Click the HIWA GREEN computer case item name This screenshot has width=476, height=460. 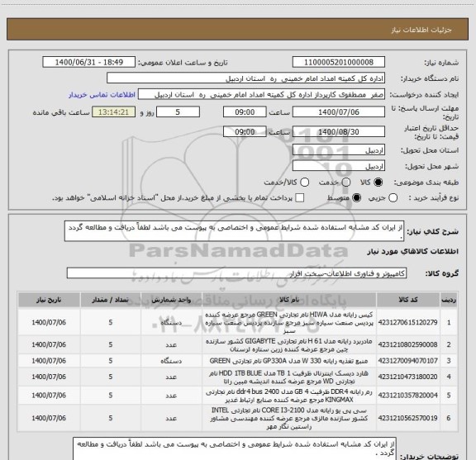pyautogui.click(x=289, y=322)
